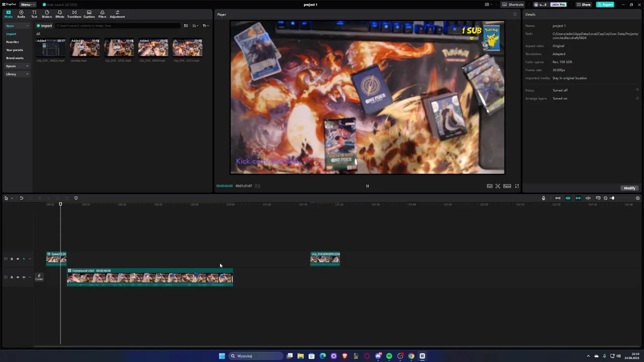Open the Shortcuts panel
The width and height of the screenshot is (644, 362).
[x=513, y=5]
